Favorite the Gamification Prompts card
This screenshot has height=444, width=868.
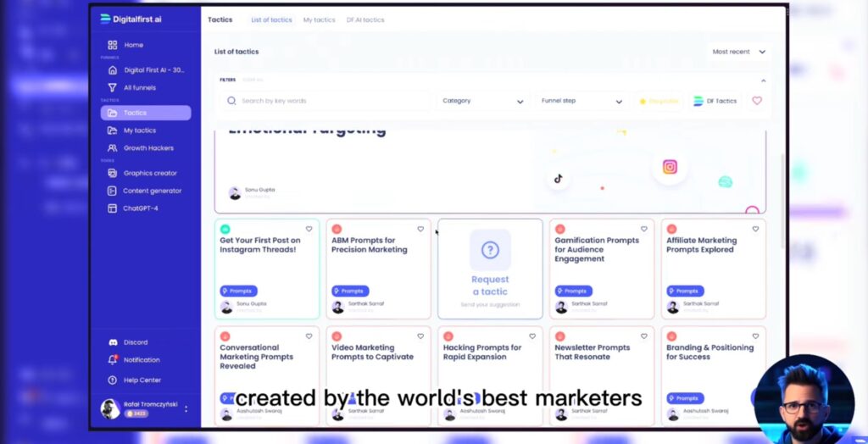click(644, 229)
